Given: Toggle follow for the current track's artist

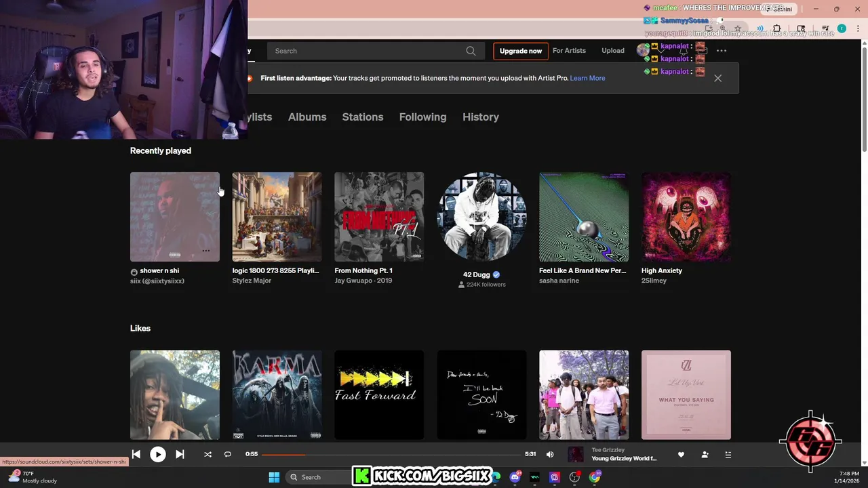Looking at the screenshot, I should coord(705,455).
